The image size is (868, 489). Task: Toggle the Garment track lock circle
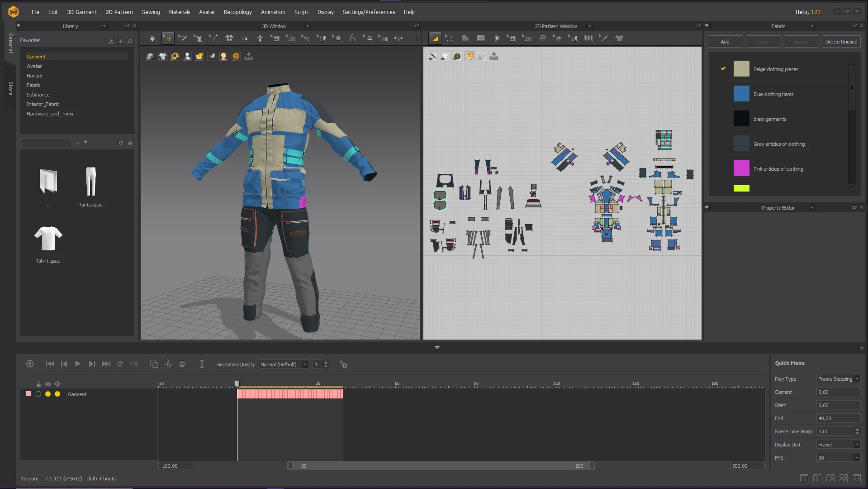[38, 394]
